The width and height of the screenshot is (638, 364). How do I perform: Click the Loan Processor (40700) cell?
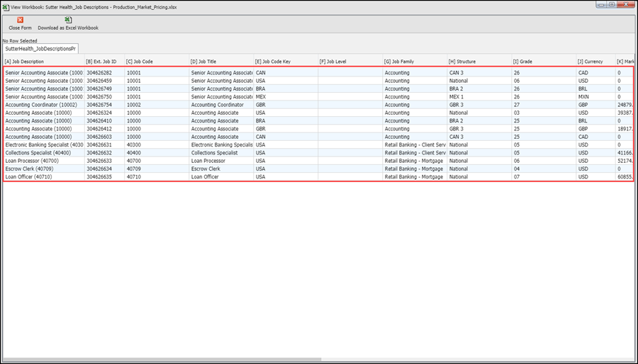pos(44,161)
